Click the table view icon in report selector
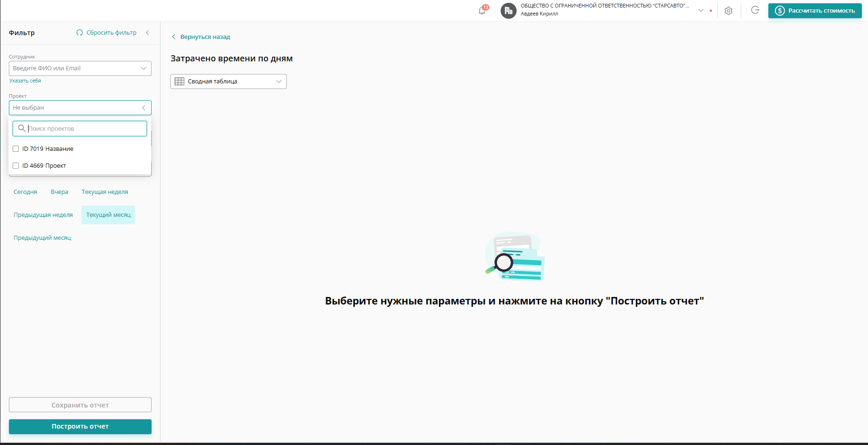This screenshot has width=868, height=445. coord(179,81)
